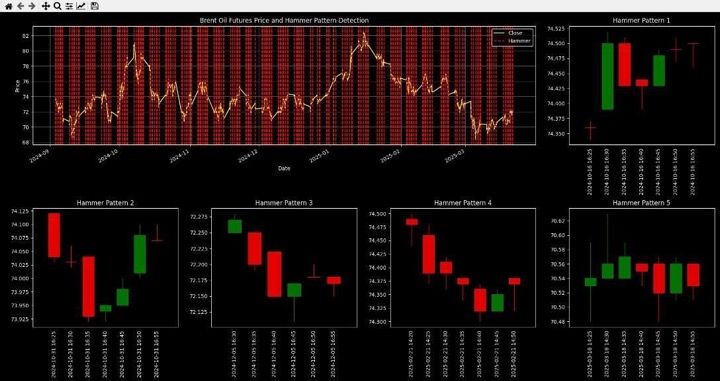
Task: Click the 'Hammer Pattern 3' subplot title
Action: tap(284, 202)
